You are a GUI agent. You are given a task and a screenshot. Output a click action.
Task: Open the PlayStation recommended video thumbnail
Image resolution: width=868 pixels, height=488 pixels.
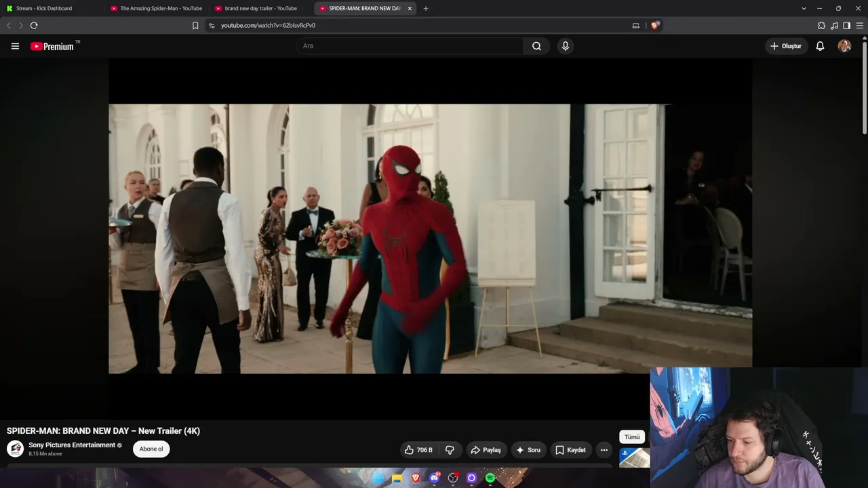pos(635,459)
